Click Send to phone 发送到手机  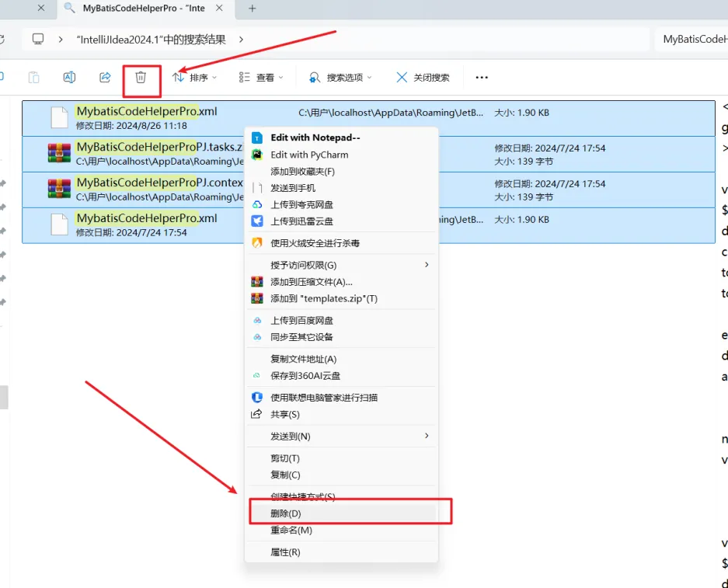(x=341, y=188)
